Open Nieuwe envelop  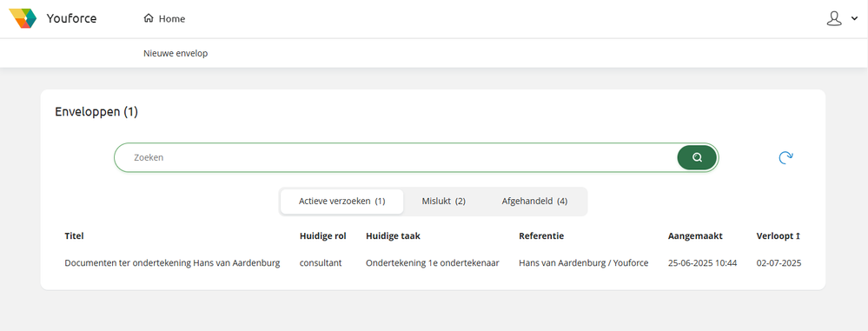(176, 54)
